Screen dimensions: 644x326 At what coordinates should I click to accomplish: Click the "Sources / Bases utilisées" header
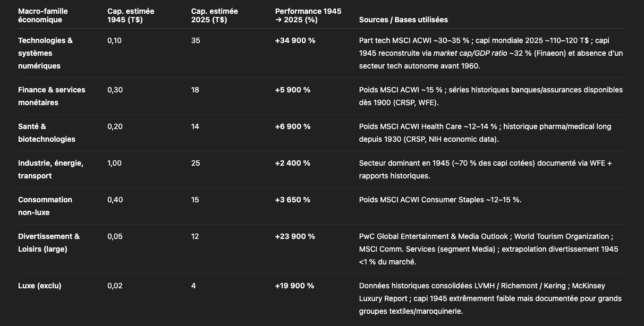403,20
